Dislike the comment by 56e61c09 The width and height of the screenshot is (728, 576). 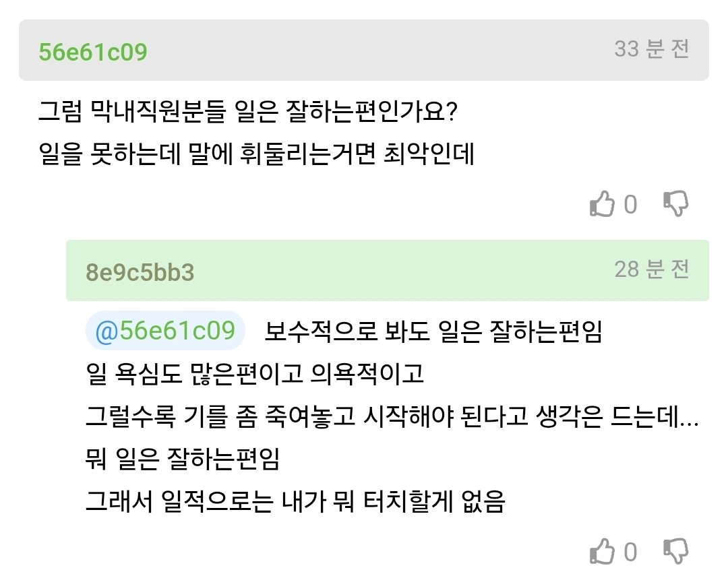click(676, 204)
